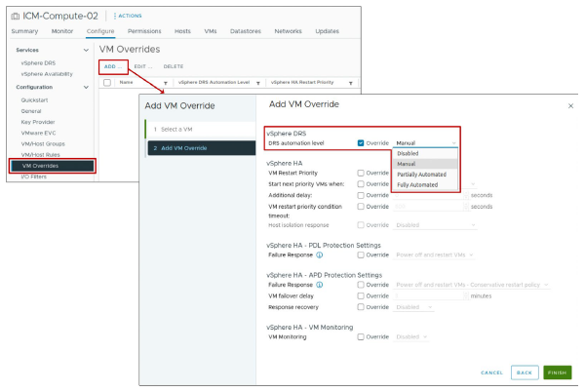Enable Override for VM failover delay
Screen dimensions: 585x392
click(361, 296)
